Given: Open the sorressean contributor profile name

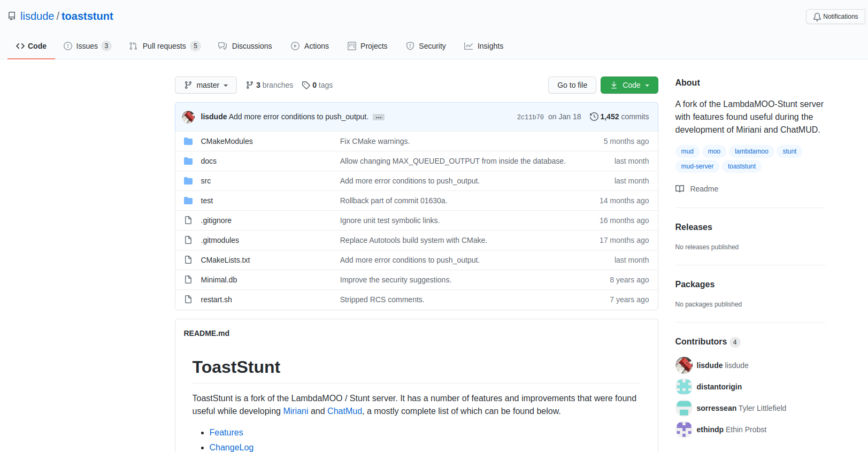Looking at the screenshot, I should click(717, 408).
